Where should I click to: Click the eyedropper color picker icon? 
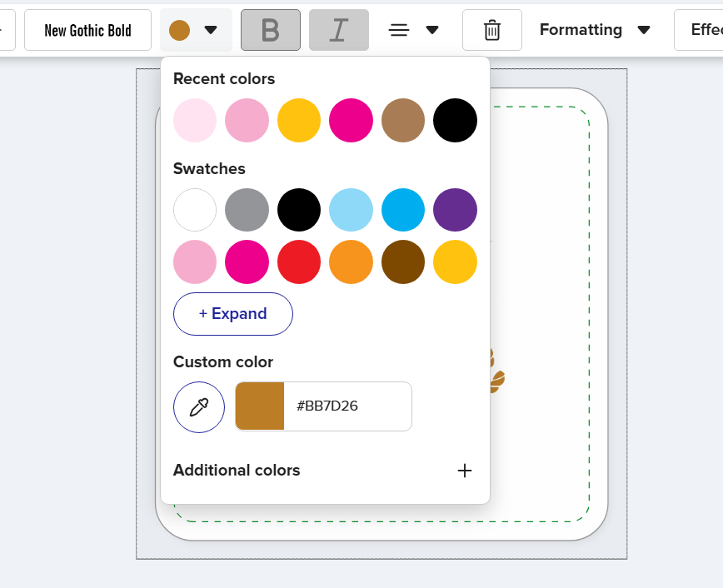point(199,407)
